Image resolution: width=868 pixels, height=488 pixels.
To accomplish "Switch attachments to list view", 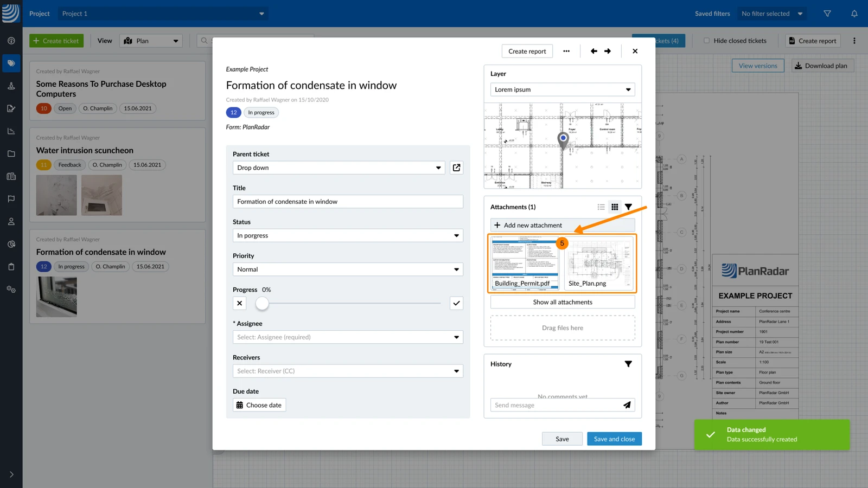I will coord(601,207).
